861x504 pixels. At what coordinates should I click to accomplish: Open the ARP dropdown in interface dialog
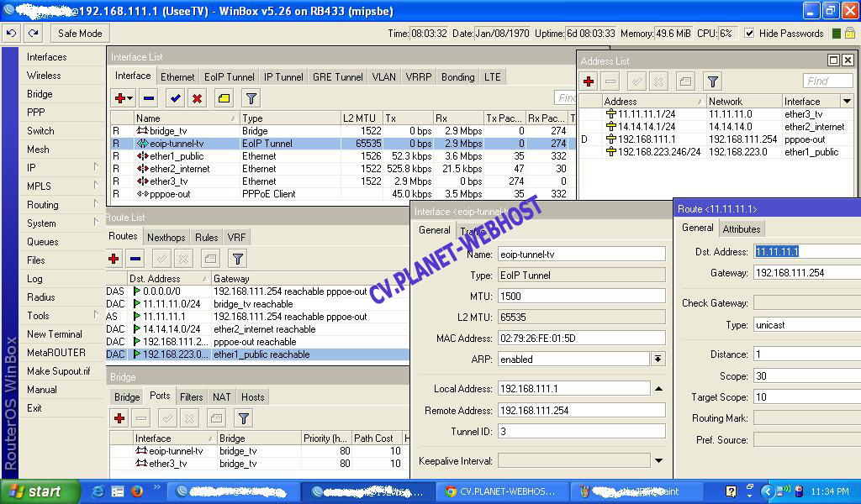click(x=658, y=359)
